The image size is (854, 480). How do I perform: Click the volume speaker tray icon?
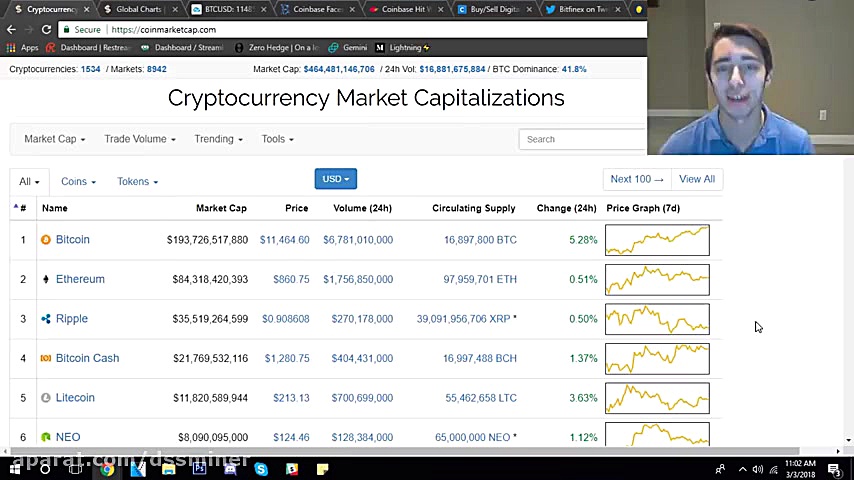pos(758,469)
